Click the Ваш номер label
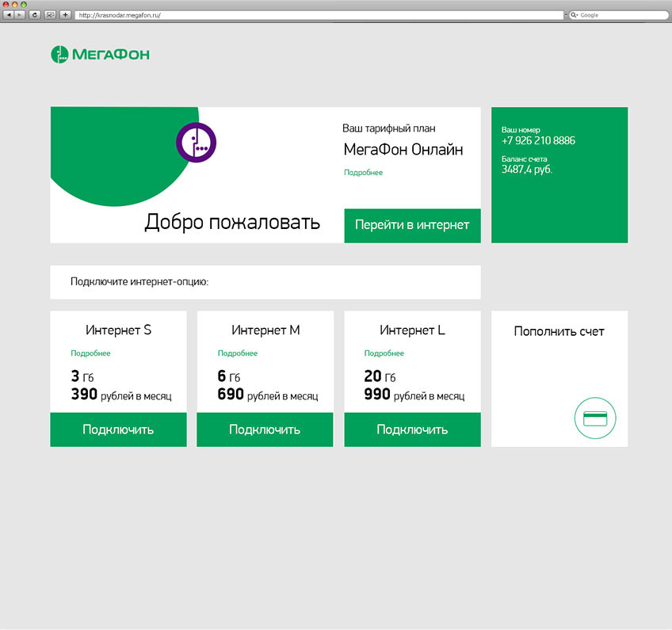Image resolution: width=672 pixels, height=630 pixels. (x=521, y=129)
